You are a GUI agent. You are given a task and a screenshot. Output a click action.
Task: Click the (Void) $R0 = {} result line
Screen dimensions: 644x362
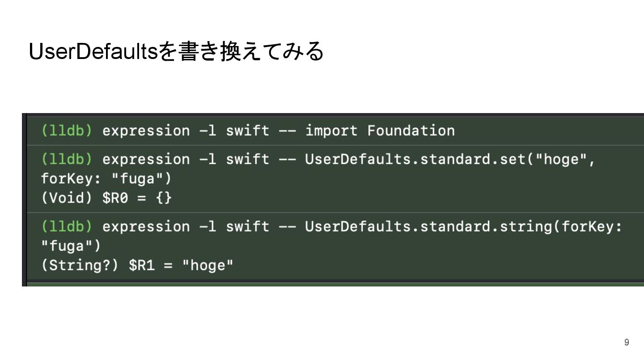[106, 198]
